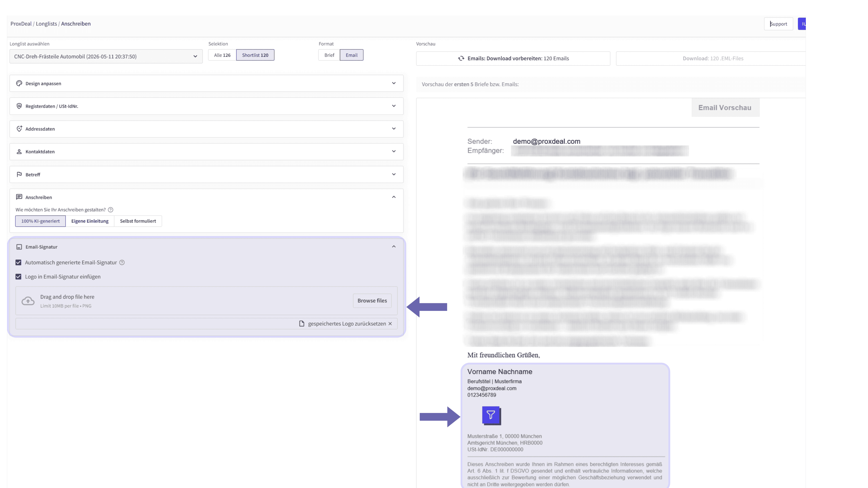Click the Drag and drop file here area
The width and height of the screenshot is (868, 488).
pos(206,301)
